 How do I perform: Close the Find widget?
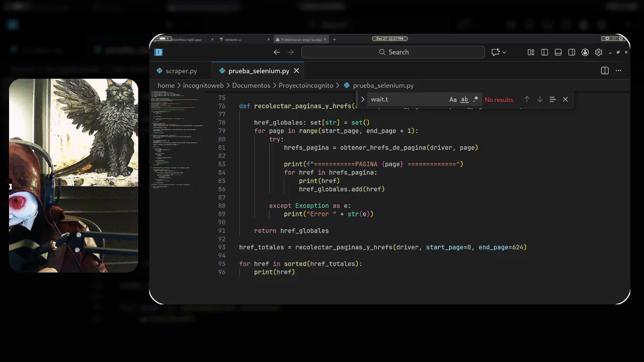click(x=566, y=100)
